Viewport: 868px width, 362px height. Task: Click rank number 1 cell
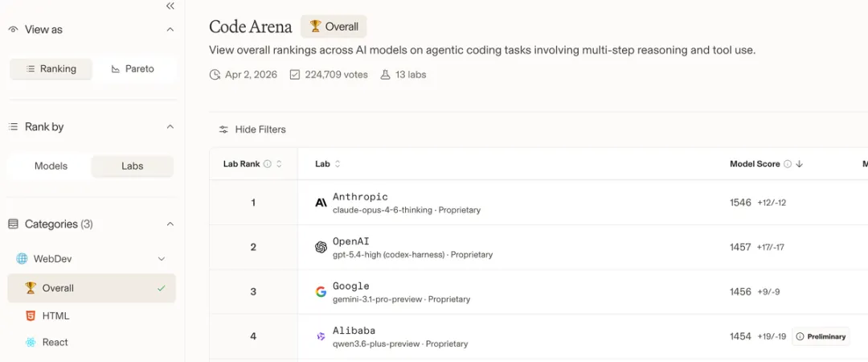pos(253,203)
